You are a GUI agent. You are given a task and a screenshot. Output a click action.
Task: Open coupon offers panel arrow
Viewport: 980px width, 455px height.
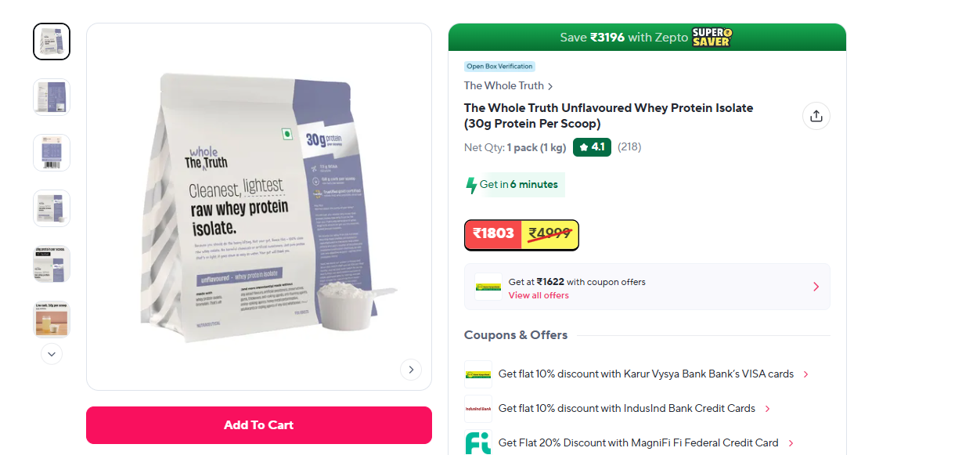point(816,287)
